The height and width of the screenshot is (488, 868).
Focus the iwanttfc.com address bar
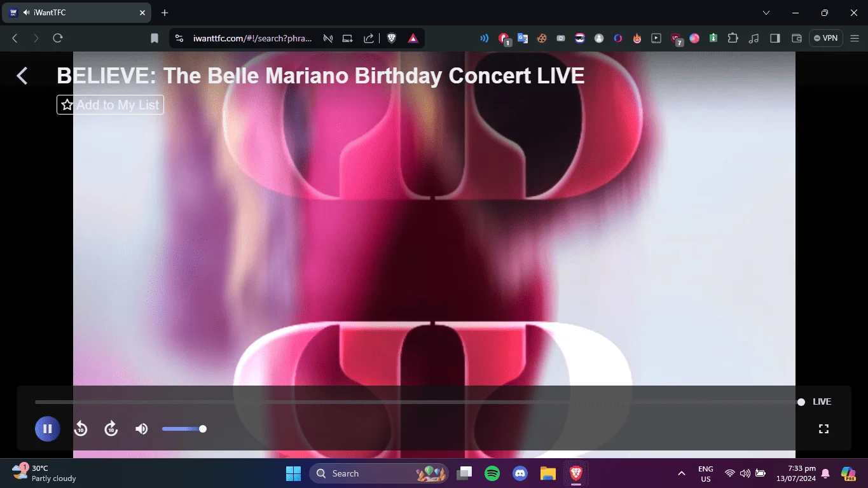tap(252, 38)
